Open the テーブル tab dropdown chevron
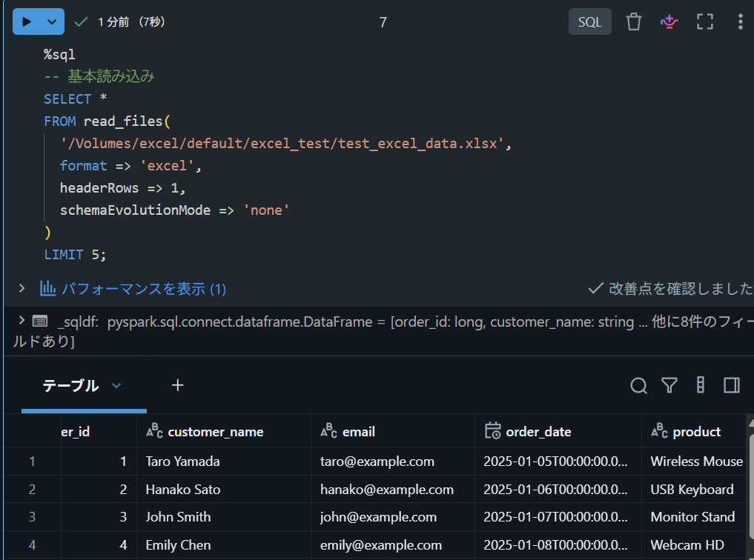The image size is (754, 560). 116,385
